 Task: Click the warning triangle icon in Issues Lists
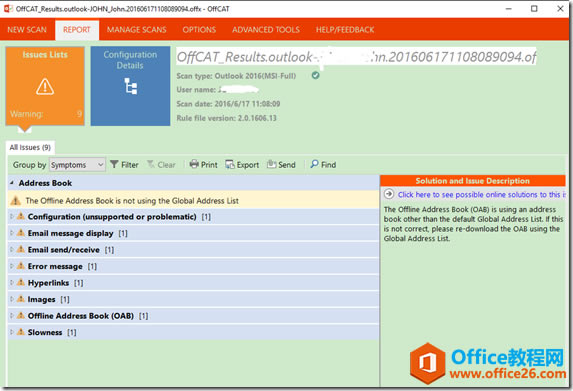tap(45, 87)
